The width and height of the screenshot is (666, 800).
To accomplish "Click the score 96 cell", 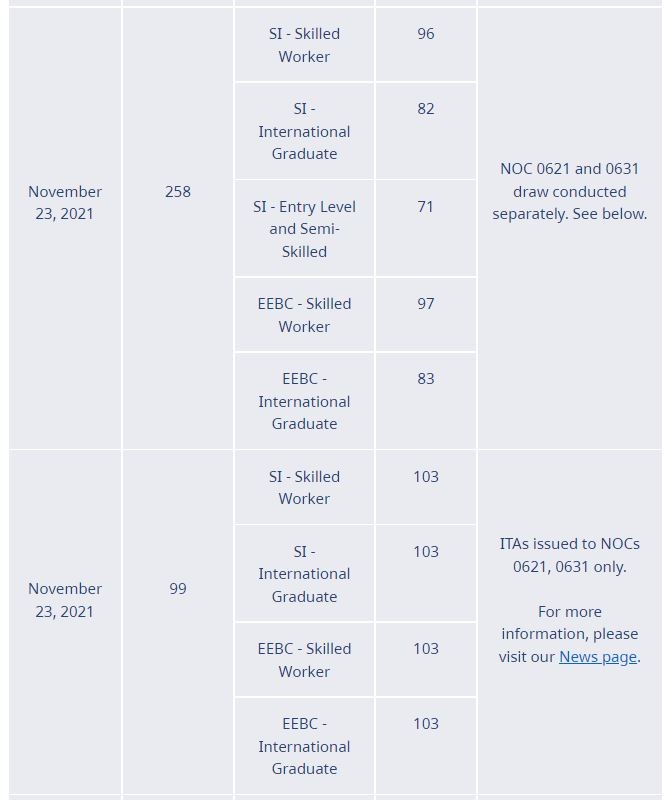I will [x=426, y=45].
